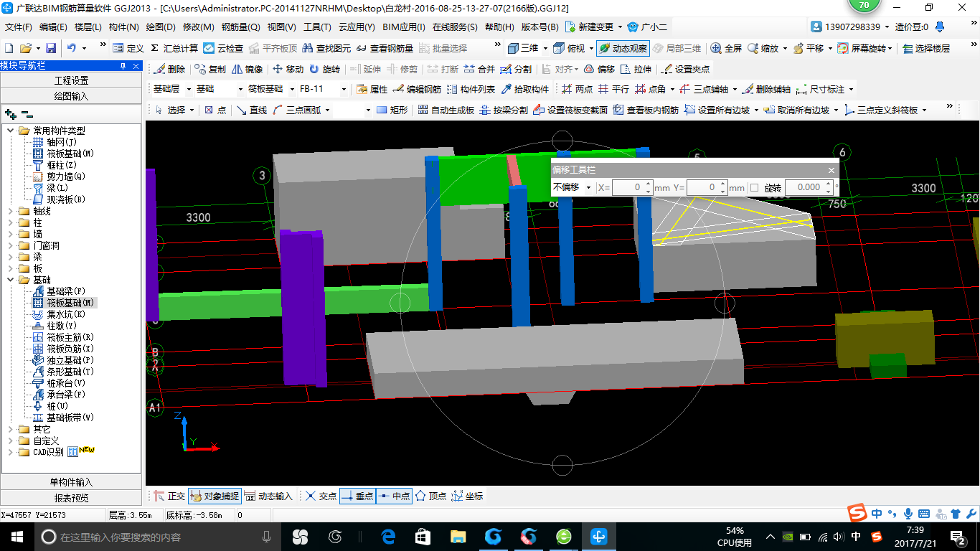Check the 旋转 checkbox in offset toolbar
980x551 pixels.
[753, 187]
